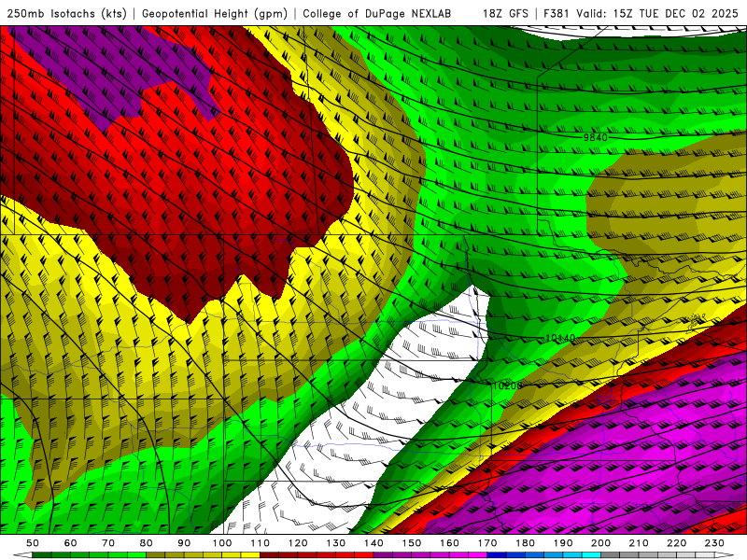Click the legend value 110

click(261, 543)
